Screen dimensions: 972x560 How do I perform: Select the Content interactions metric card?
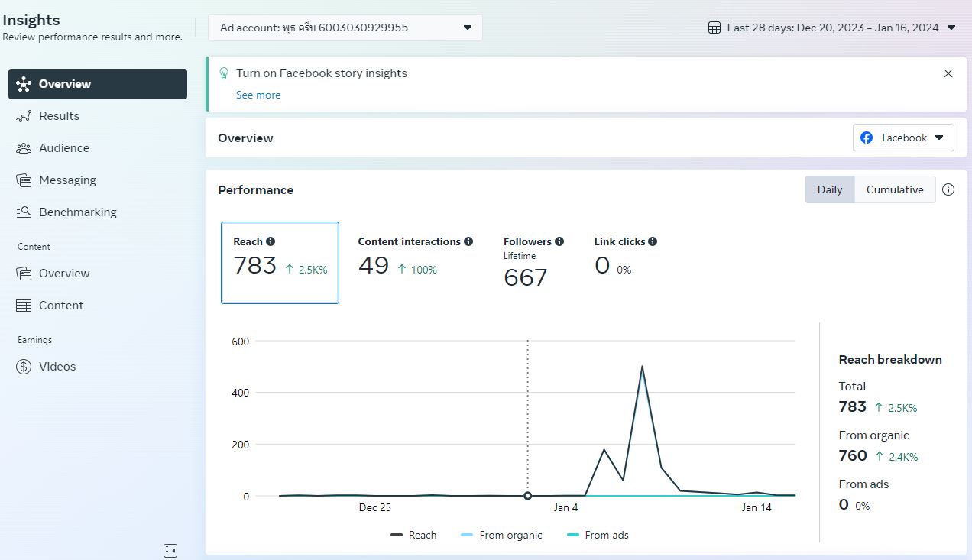pyautogui.click(x=416, y=263)
